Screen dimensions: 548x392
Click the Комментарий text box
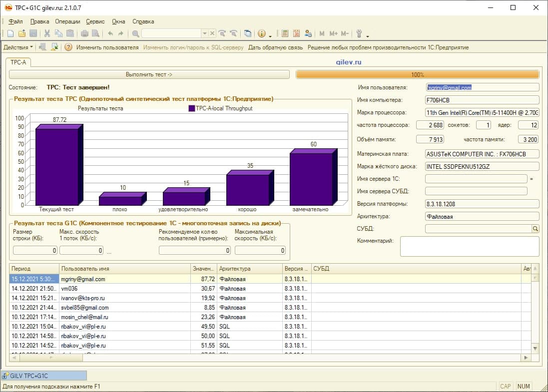470,246
